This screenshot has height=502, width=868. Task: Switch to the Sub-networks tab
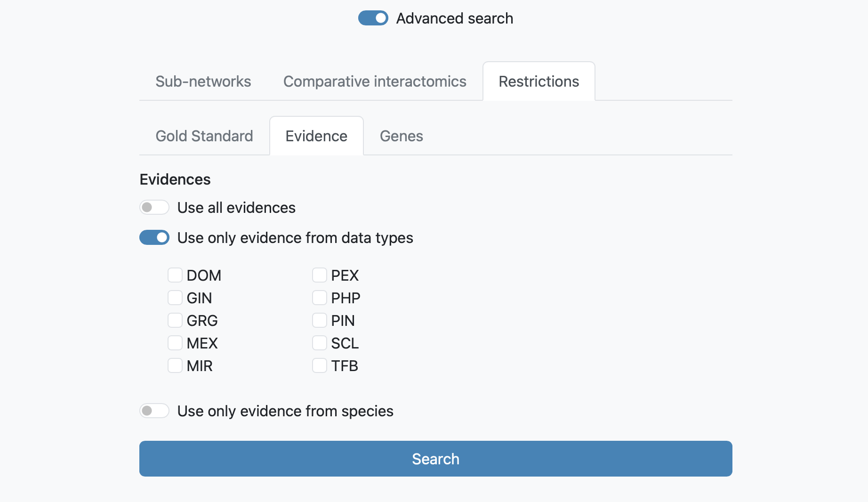(x=203, y=81)
